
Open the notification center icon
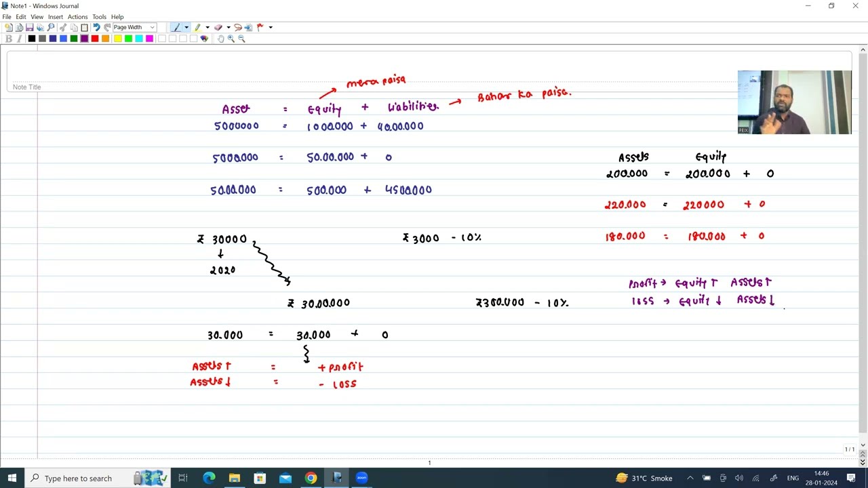click(x=851, y=478)
